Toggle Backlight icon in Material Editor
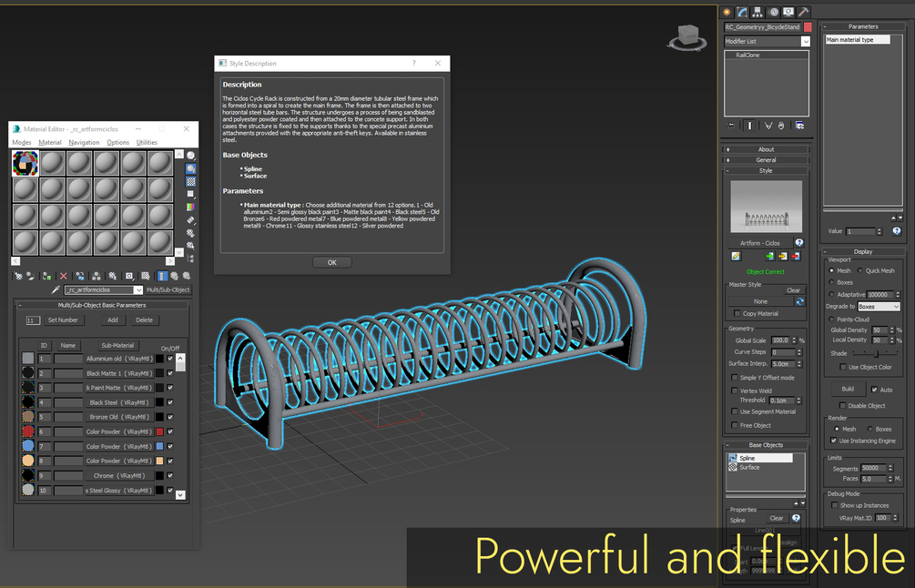915x588 pixels. [x=191, y=168]
